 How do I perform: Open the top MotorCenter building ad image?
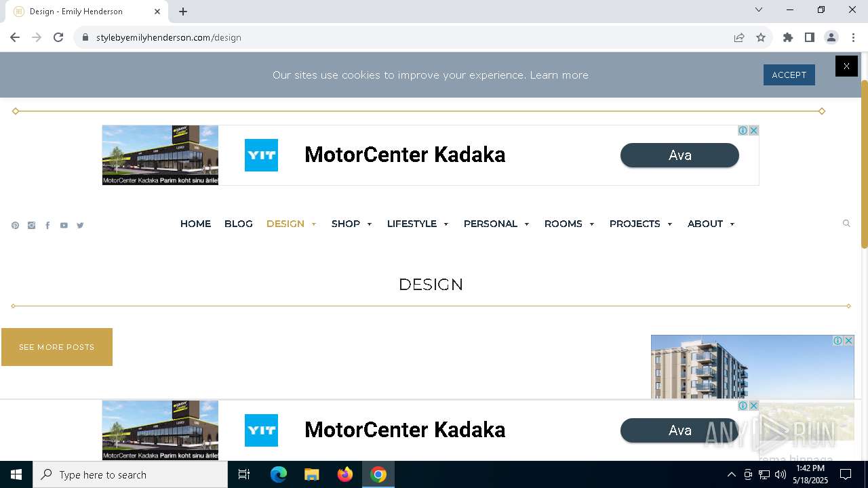[160, 155]
